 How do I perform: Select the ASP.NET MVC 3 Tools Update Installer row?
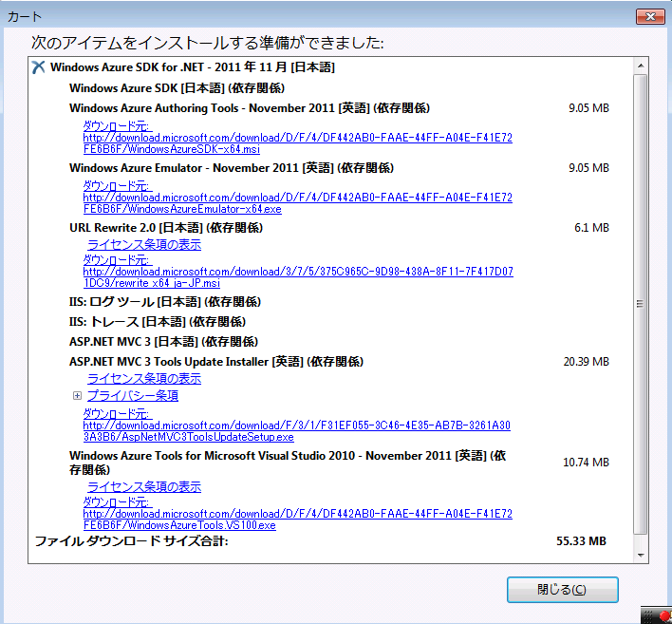[x=216, y=362]
